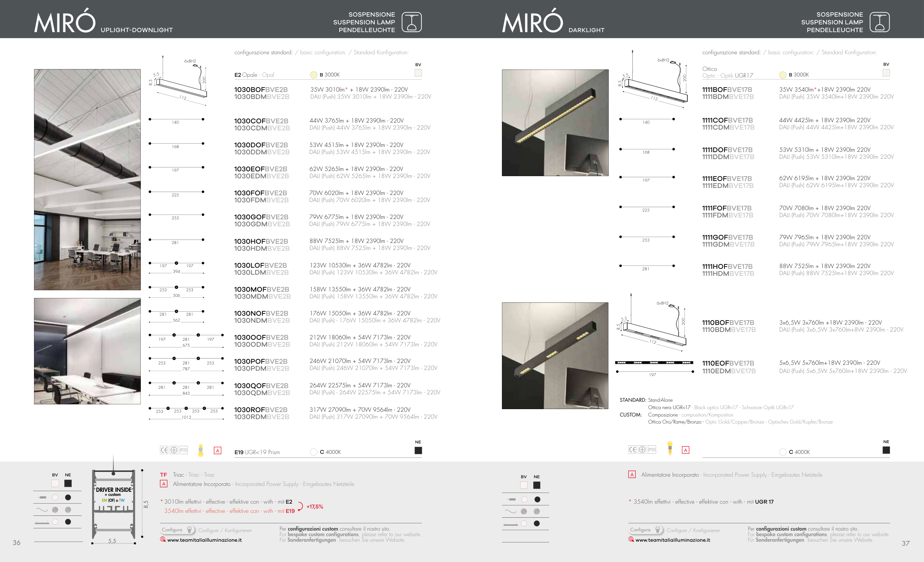The width and height of the screenshot is (924, 562).
Task: Click the suspension lamp icon beside MIRÓ Darklight header
Action: click(x=879, y=22)
